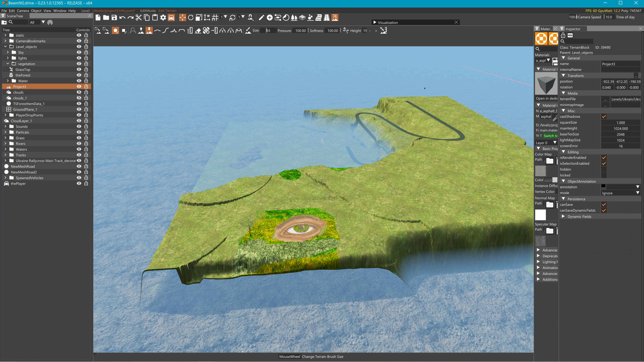
Task: Open the Object menu
Action: pyautogui.click(x=36, y=11)
